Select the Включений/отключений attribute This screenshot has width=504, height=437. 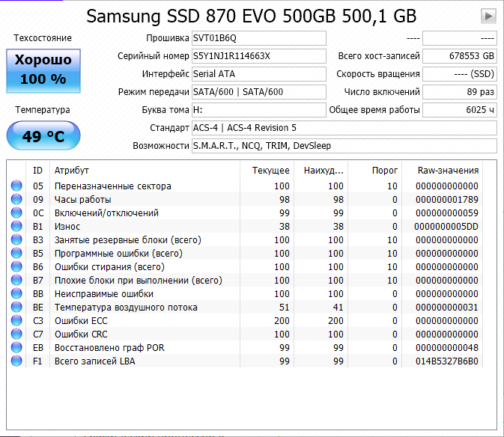click(106, 213)
